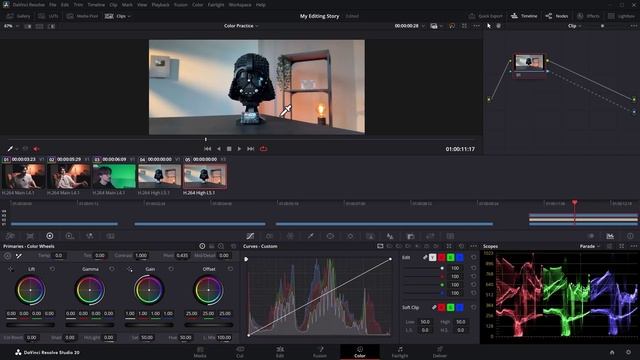Open the Clip dropdown in the node editor

tap(574, 26)
